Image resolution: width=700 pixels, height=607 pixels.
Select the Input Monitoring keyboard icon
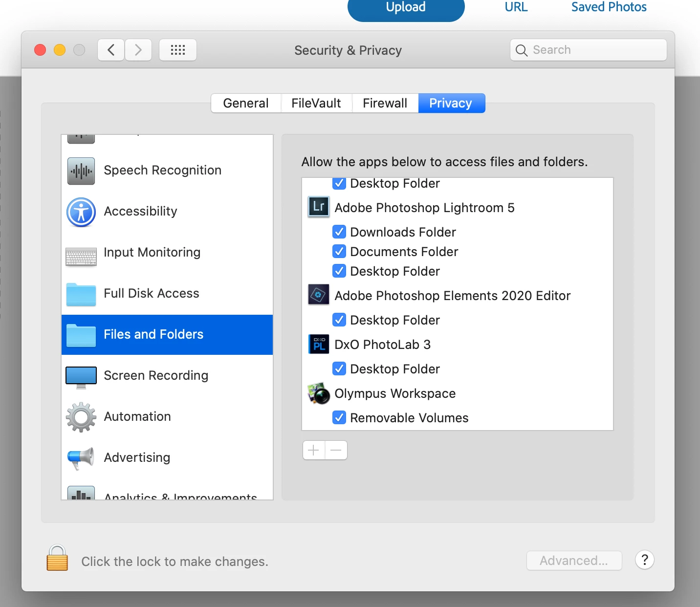click(81, 257)
